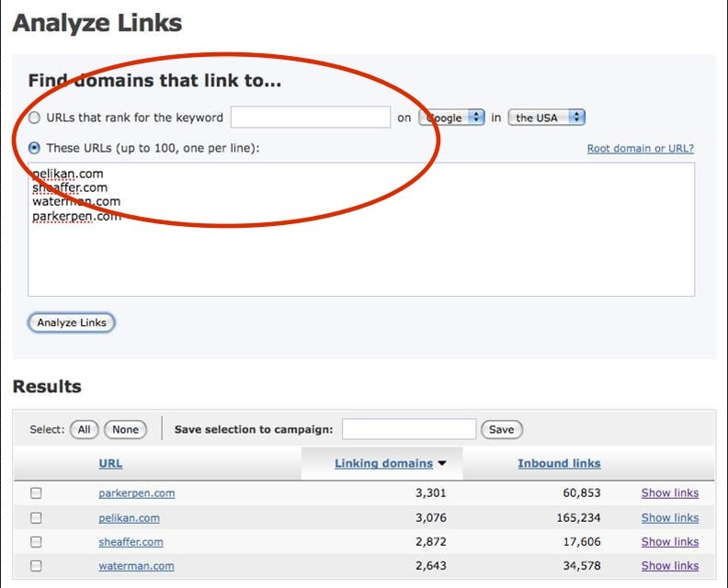Select All results button

[x=84, y=429]
